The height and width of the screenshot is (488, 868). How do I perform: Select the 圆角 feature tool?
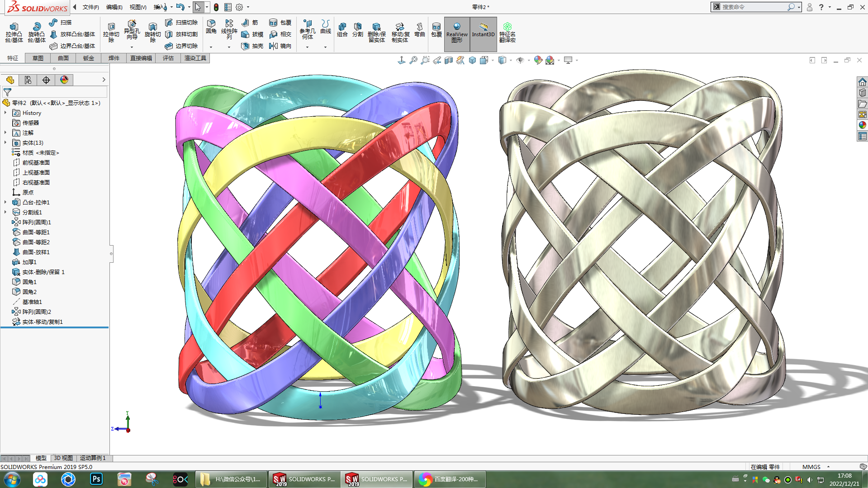pyautogui.click(x=211, y=27)
